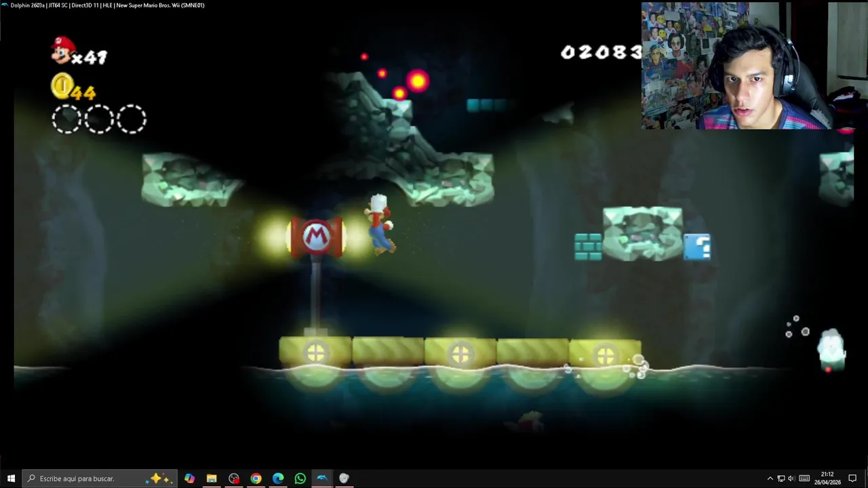
Task: Click the streamer webcam overlay
Action: (x=755, y=65)
